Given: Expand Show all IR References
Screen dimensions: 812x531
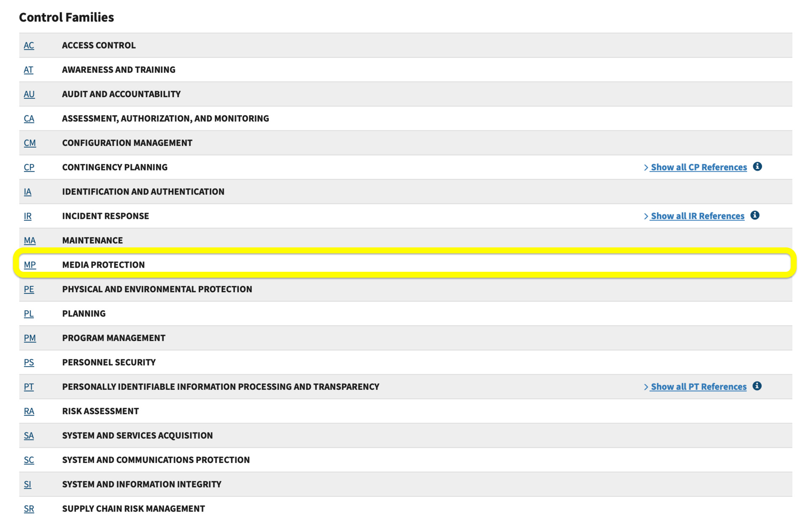Looking at the screenshot, I should 697,216.
